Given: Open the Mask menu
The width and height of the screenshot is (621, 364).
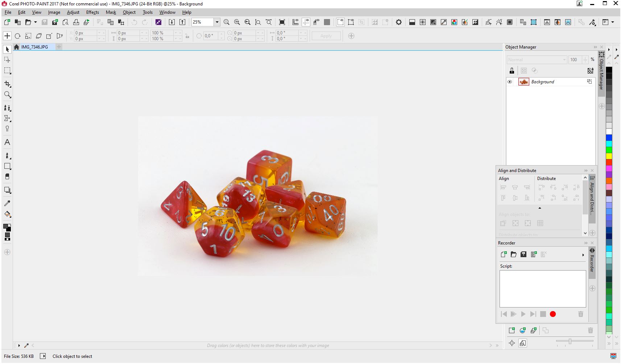Looking at the screenshot, I should 111,12.
